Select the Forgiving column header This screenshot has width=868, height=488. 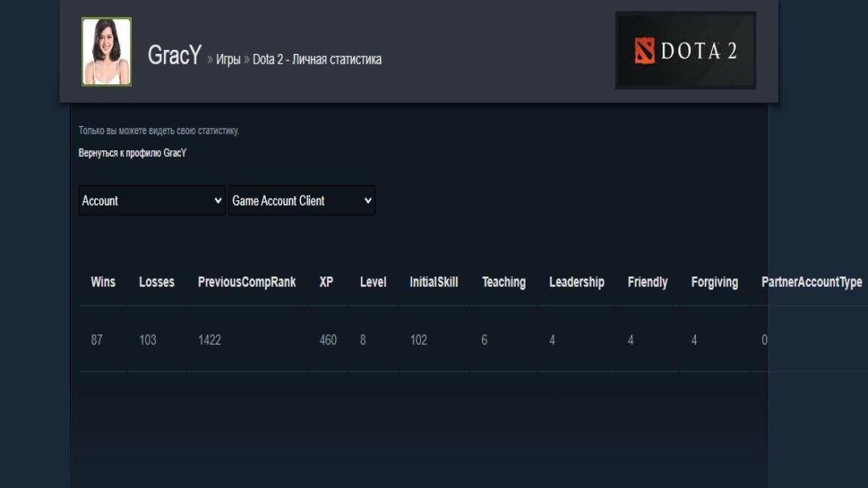click(x=714, y=282)
